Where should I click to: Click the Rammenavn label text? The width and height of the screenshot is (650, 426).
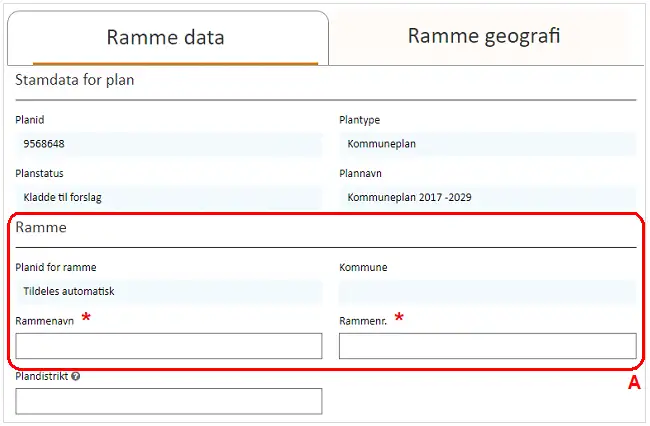pyautogui.click(x=45, y=322)
